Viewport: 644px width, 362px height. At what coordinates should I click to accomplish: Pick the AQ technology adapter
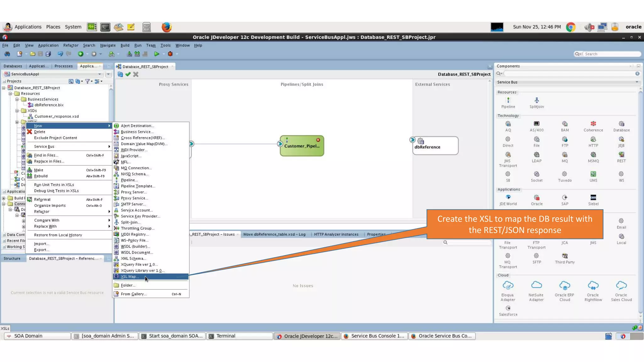(x=508, y=126)
